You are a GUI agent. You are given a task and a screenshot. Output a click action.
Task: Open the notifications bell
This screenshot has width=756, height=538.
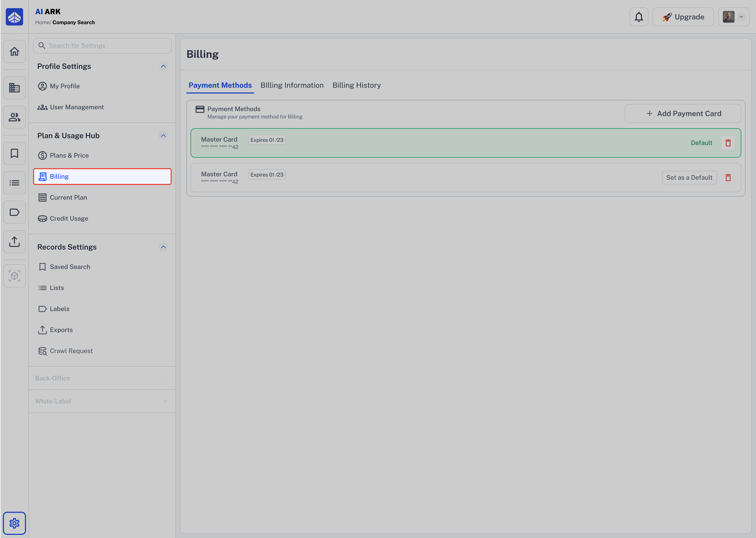[639, 17]
